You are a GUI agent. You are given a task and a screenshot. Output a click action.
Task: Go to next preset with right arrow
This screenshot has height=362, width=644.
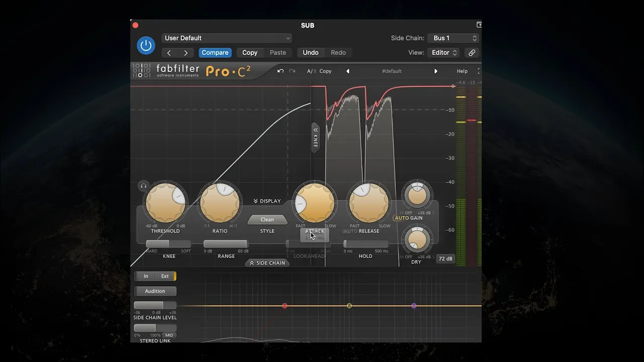(x=186, y=53)
